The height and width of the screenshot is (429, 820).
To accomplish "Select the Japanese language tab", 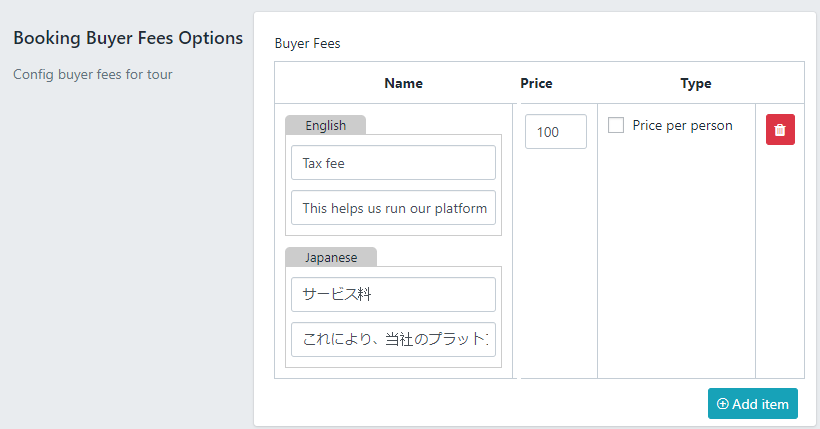I will tap(330, 257).
